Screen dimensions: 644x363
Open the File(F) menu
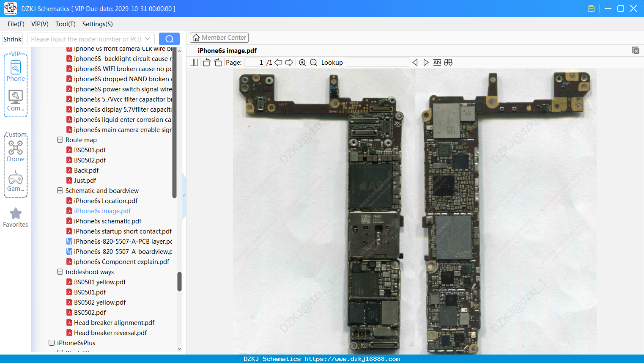point(16,24)
